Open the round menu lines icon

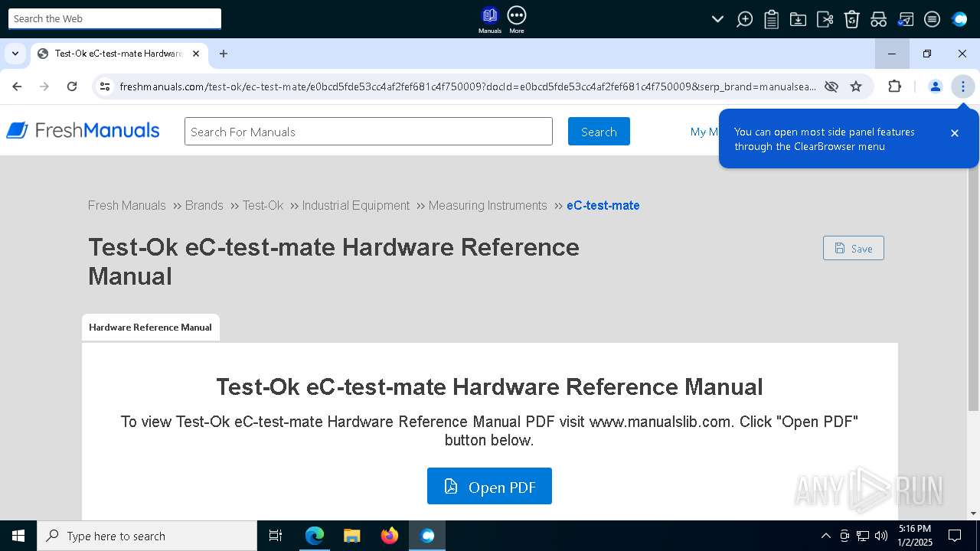coord(932,19)
